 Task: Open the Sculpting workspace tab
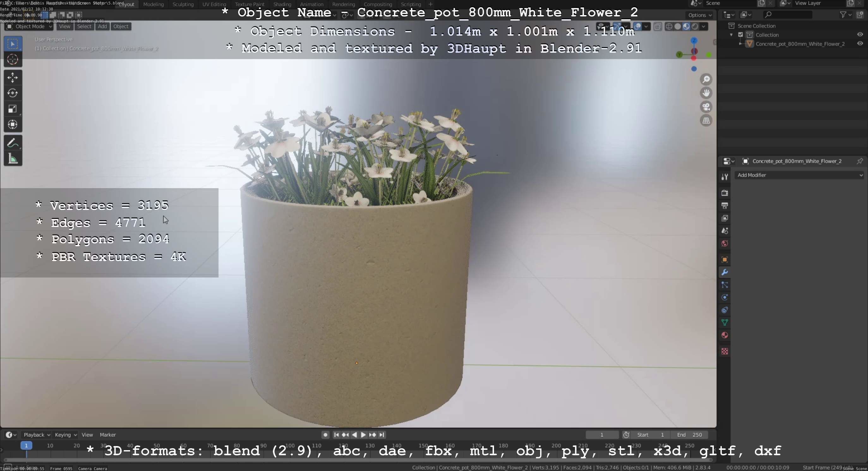[x=183, y=4]
